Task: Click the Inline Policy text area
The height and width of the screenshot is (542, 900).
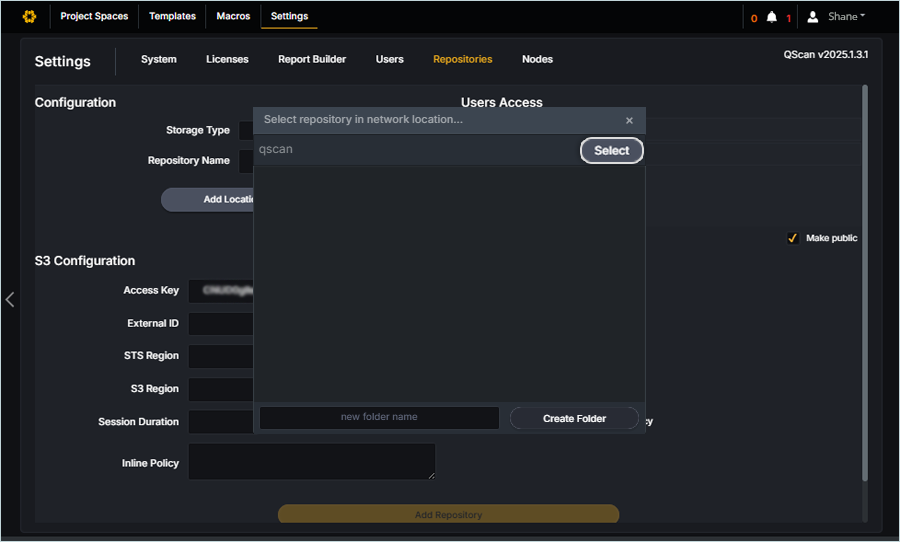Action: [312, 462]
